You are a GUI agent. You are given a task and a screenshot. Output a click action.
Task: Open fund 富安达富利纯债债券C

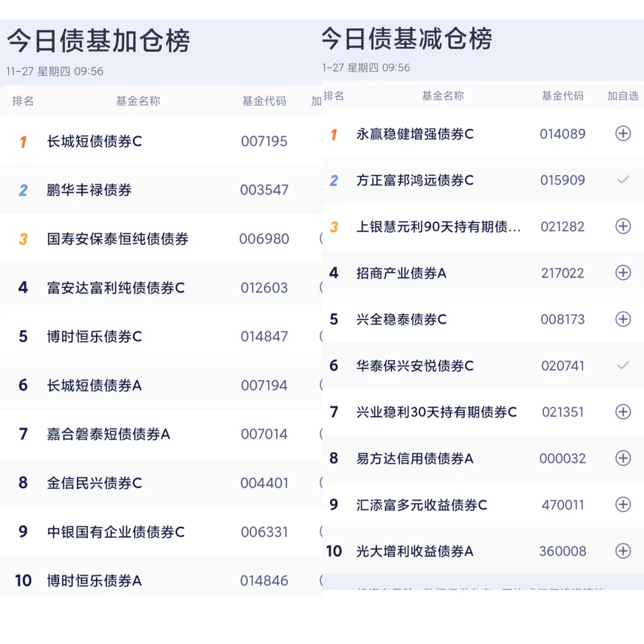pos(116,288)
